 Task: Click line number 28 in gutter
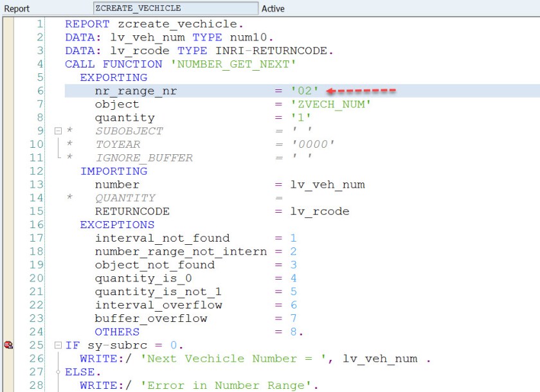coord(37,385)
